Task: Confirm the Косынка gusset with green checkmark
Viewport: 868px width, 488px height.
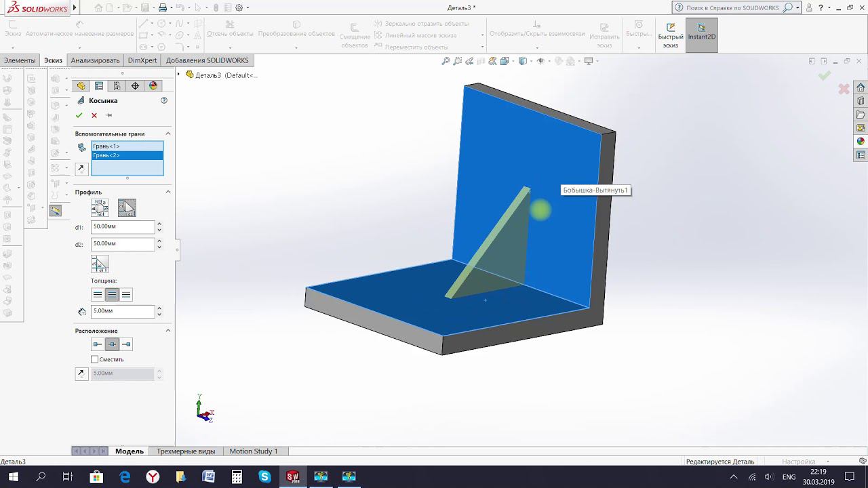Action: 79,115
